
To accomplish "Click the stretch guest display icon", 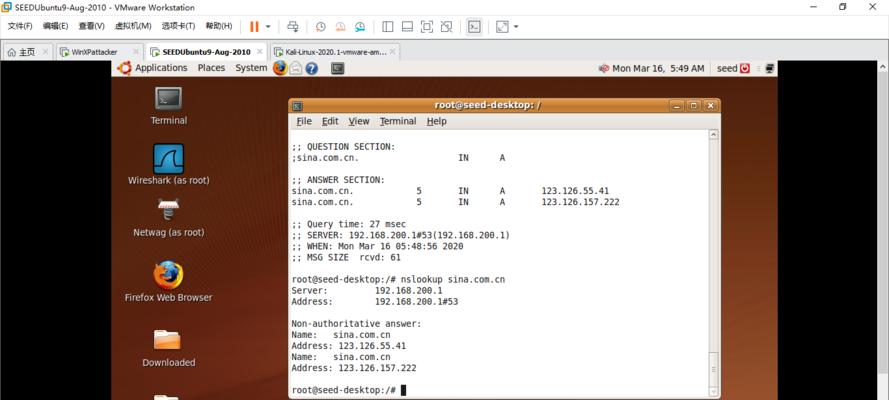I will coord(502,27).
